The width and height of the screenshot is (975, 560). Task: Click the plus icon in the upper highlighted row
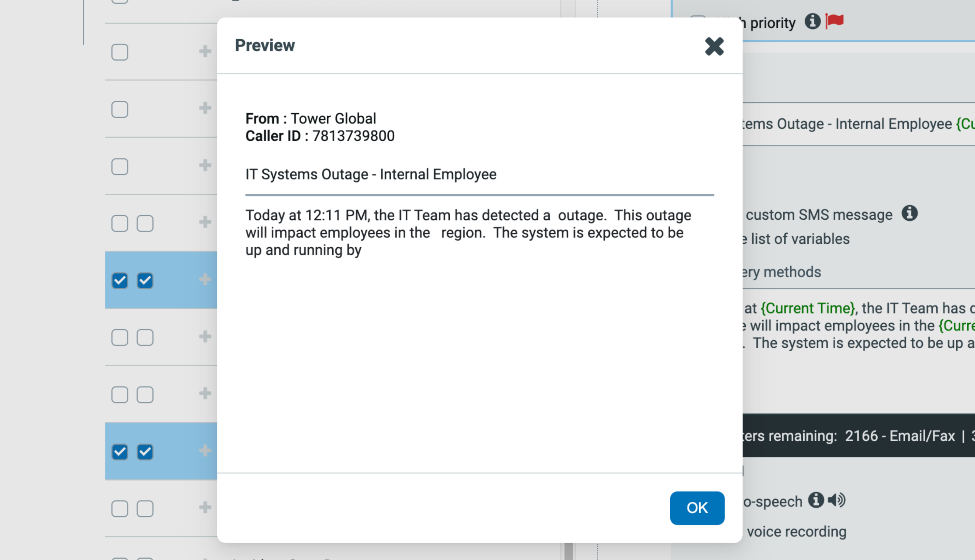pos(205,279)
